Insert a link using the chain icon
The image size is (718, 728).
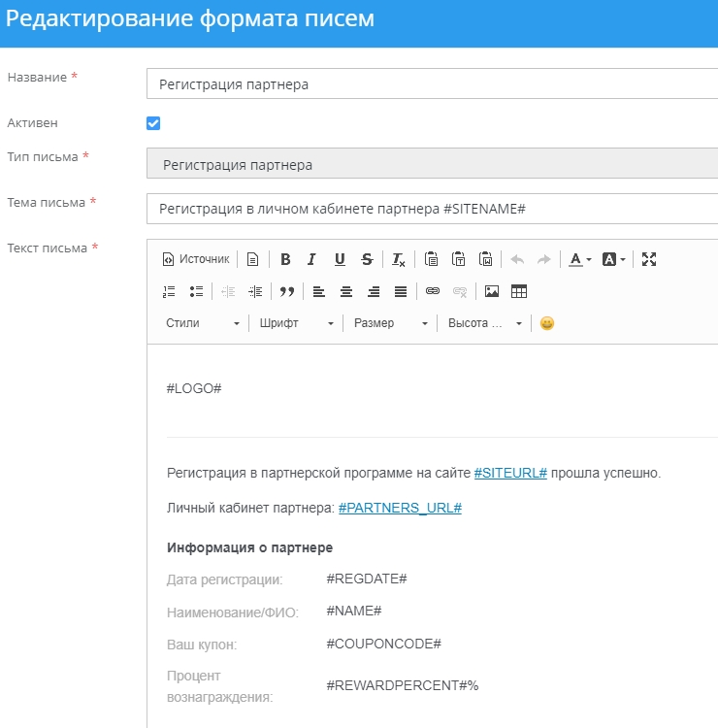433,291
